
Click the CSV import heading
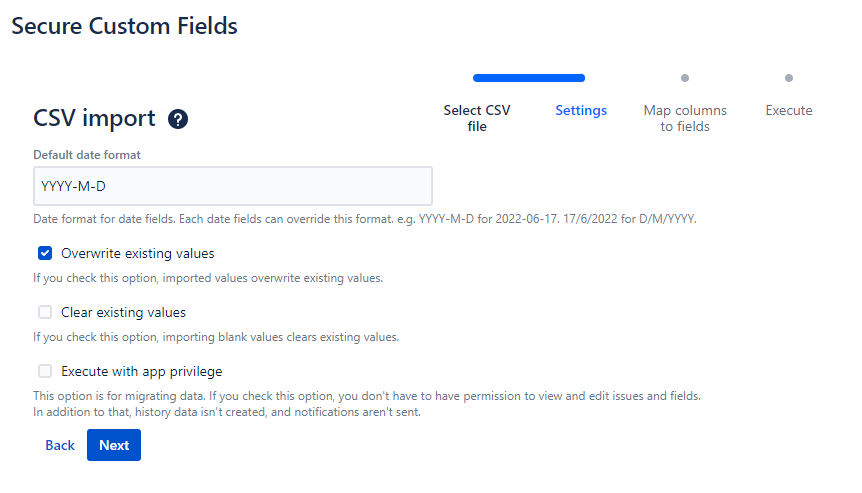95,118
